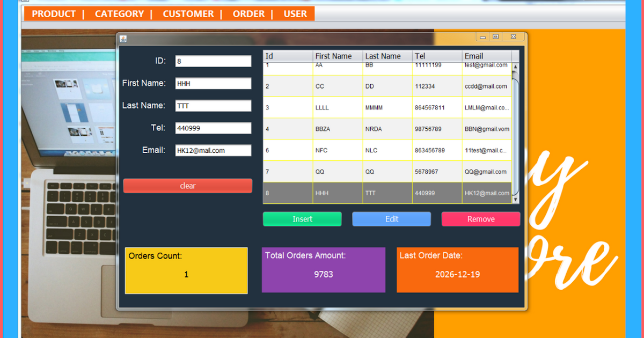The height and width of the screenshot is (338, 644).
Task: Sort by the Email column header
Action: [x=487, y=56]
